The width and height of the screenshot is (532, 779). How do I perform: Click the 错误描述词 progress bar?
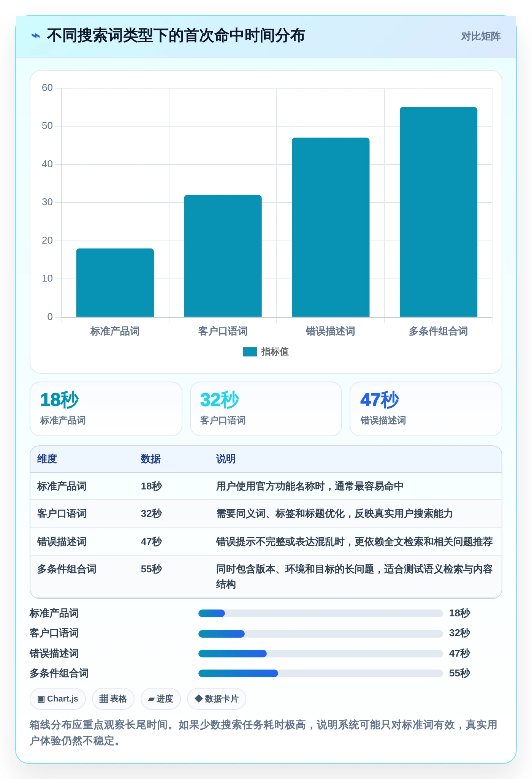tap(321, 654)
